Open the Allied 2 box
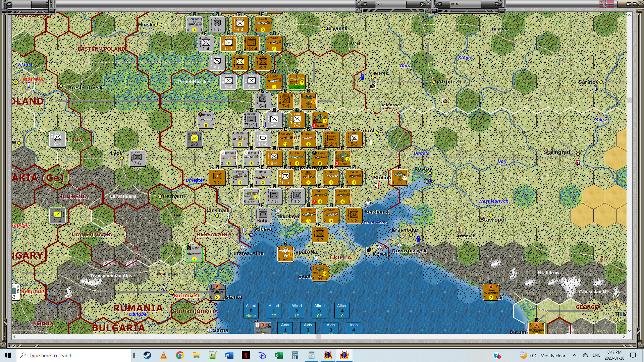The image size is (644, 362). (x=297, y=311)
